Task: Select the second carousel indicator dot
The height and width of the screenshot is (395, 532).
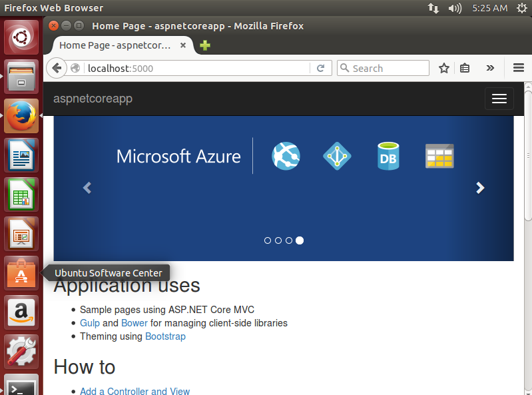Action: point(278,240)
